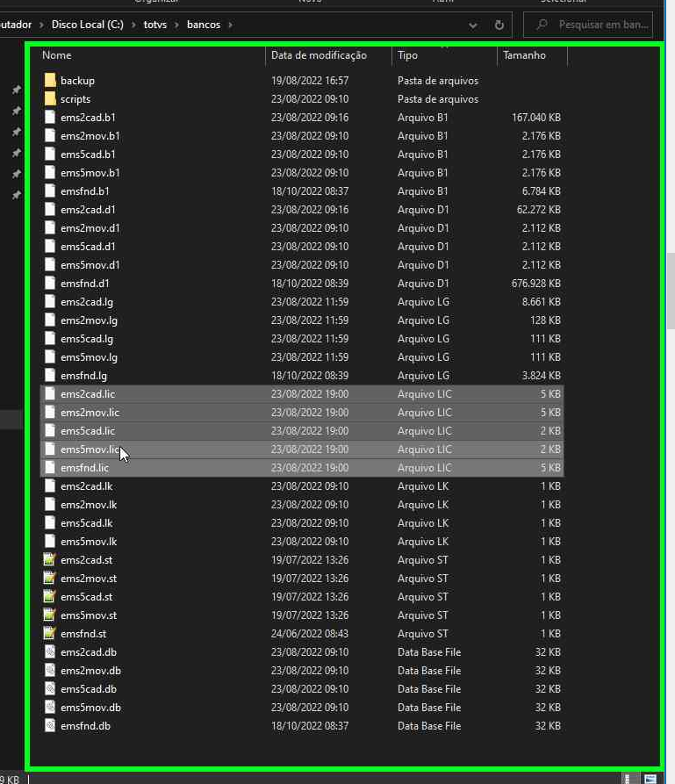The width and height of the screenshot is (675, 784).
Task: Open the address bar history dropdown
Action: coord(472,25)
